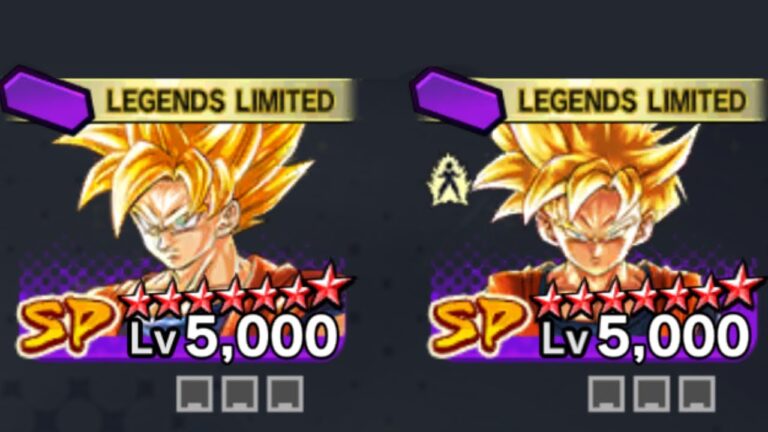This screenshot has width=768, height=432.
Task: Select third equipment slot under right card
Action: (x=697, y=393)
